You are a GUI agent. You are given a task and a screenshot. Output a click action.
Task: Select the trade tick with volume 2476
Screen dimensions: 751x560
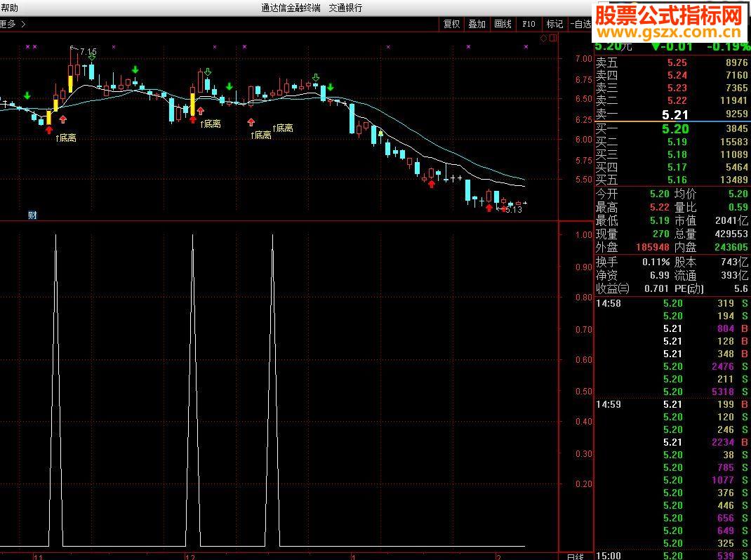point(672,366)
